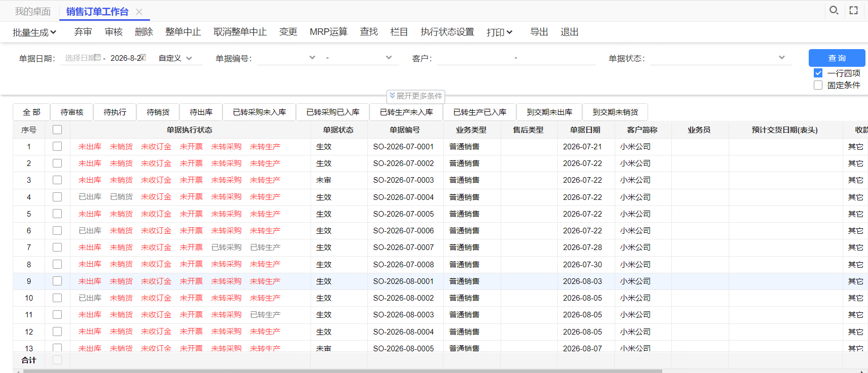Viewport: 868px width, 373px height.
Task: Click 整单中止 in the toolbar
Action: [x=183, y=32]
